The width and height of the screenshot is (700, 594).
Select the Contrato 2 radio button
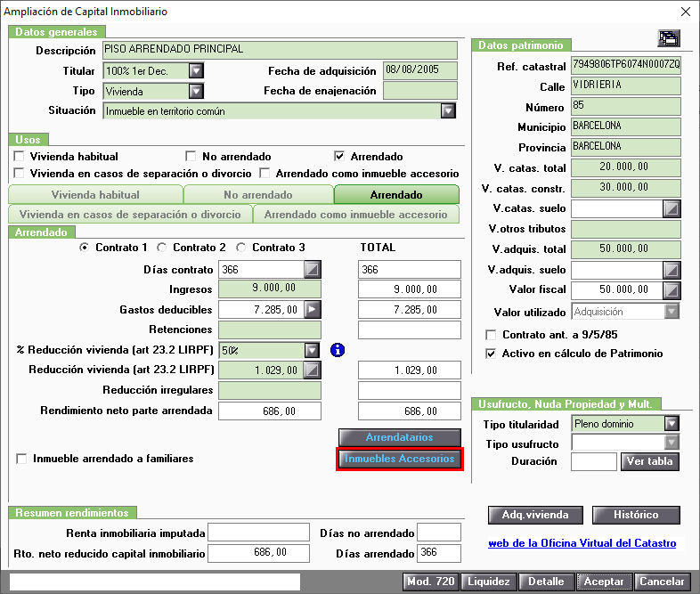161,248
